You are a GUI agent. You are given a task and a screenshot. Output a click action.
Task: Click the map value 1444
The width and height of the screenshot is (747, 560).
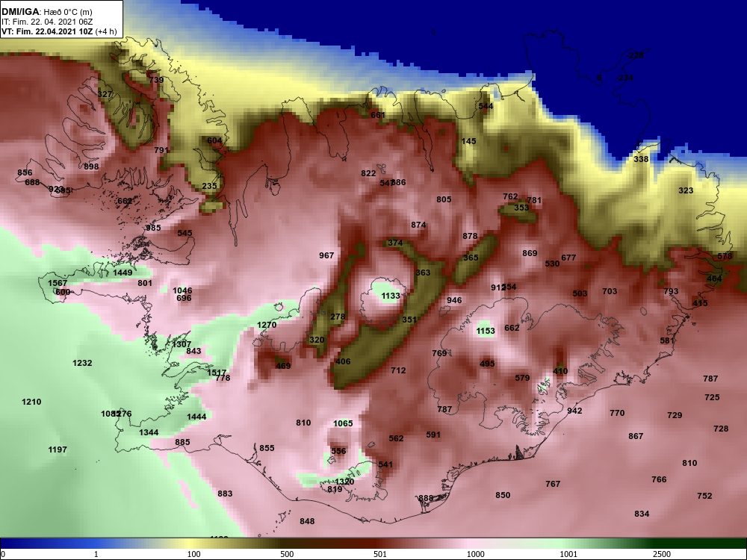click(x=196, y=417)
